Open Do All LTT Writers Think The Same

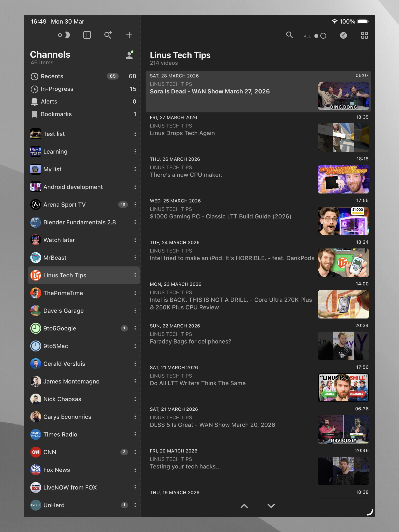[258, 383]
